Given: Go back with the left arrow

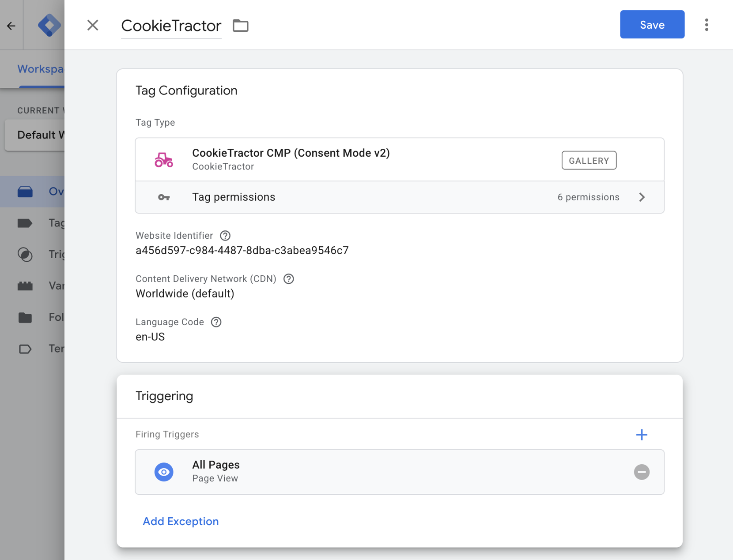Looking at the screenshot, I should 11,26.
